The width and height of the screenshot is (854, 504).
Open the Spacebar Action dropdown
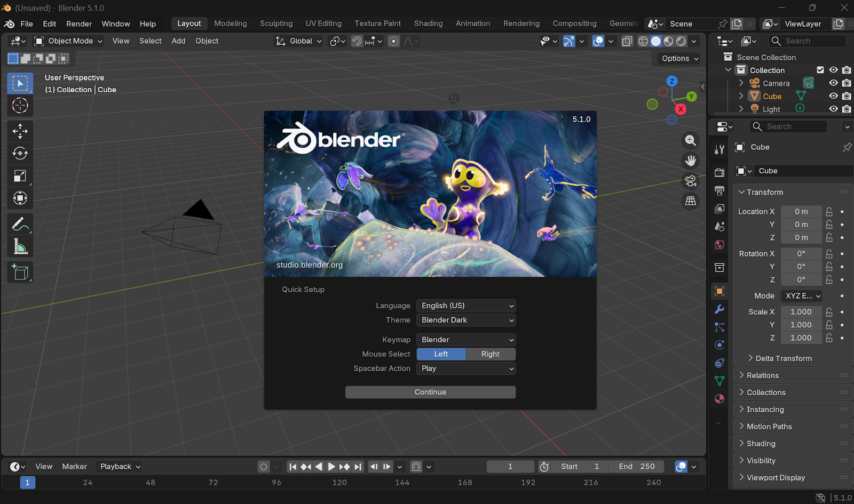pos(466,369)
